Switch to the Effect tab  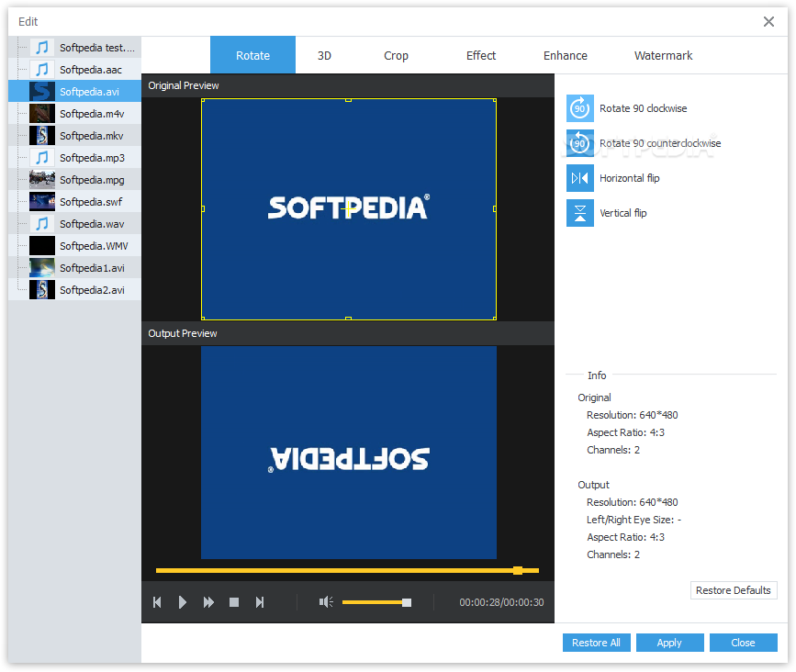tap(481, 55)
